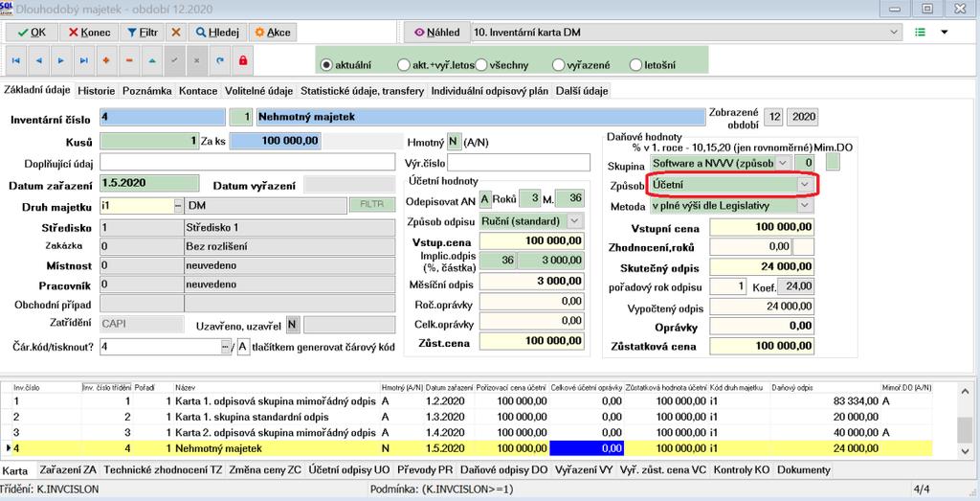Click the grey cancel edit cross icon
Viewport: 980px width, 501px height.
pos(197,60)
